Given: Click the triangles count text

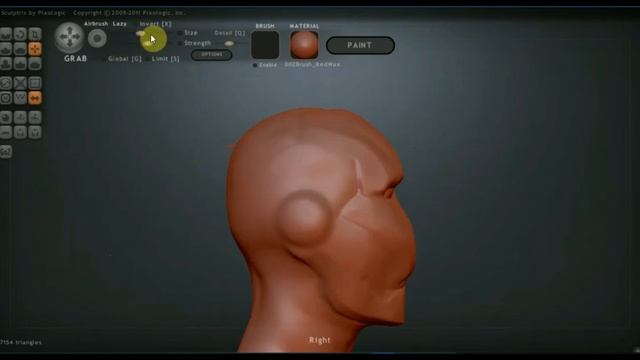Looking at the screenshot, I should pyautogui.click(x=21, y=342).
